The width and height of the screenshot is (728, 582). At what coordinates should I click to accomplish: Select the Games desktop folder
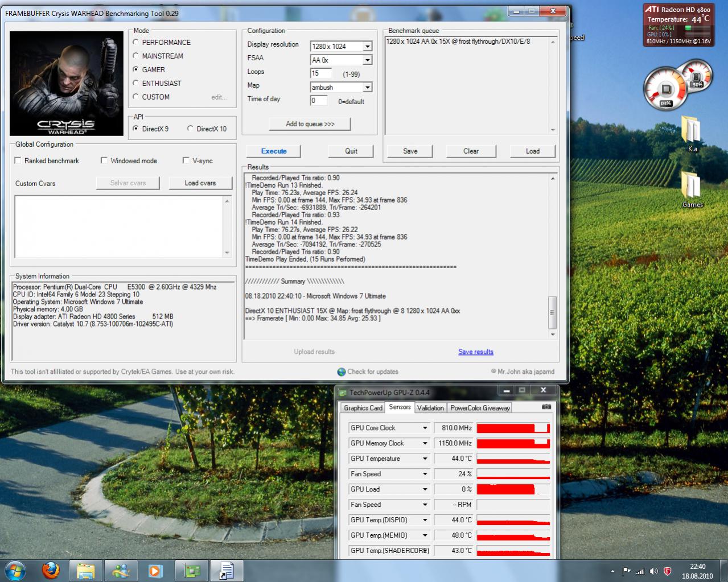tap(692, 189)
